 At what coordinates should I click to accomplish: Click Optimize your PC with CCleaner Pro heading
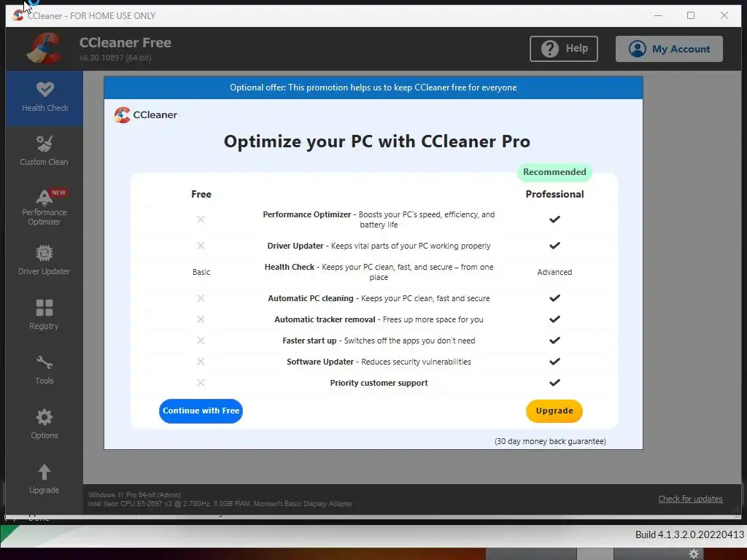[x=377, y=141]
